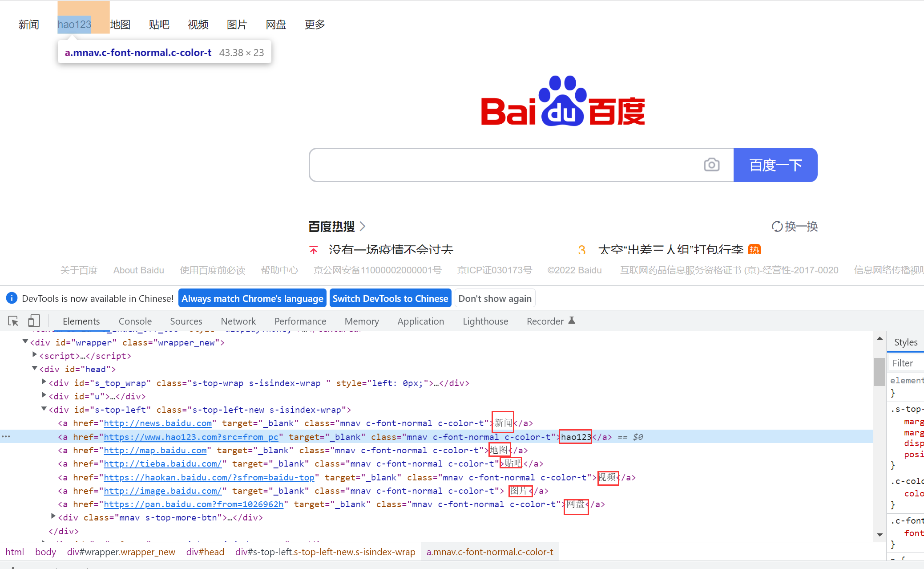Open the Performance tab

(300, 321)
